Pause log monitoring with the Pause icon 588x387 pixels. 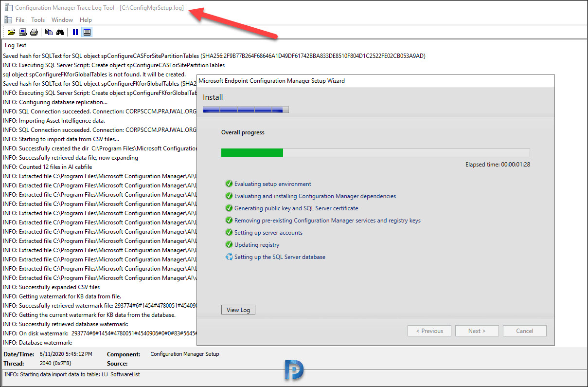click(75, 32)
